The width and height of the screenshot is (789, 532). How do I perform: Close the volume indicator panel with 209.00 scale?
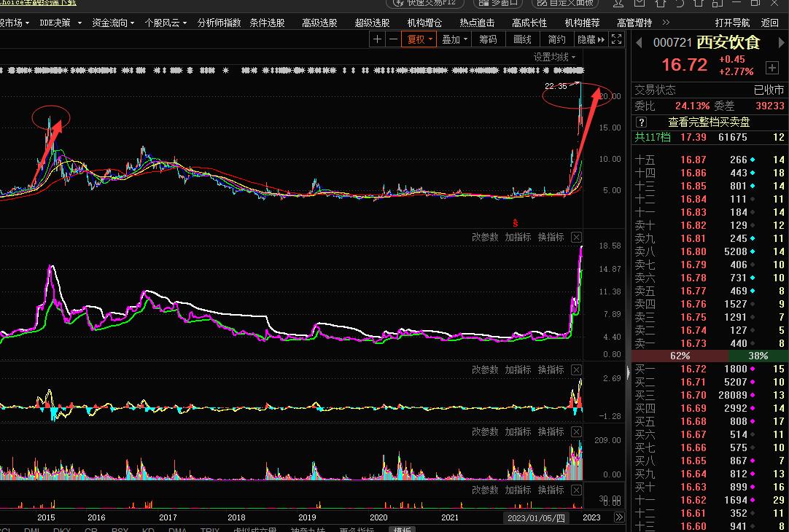coord(577,431)
